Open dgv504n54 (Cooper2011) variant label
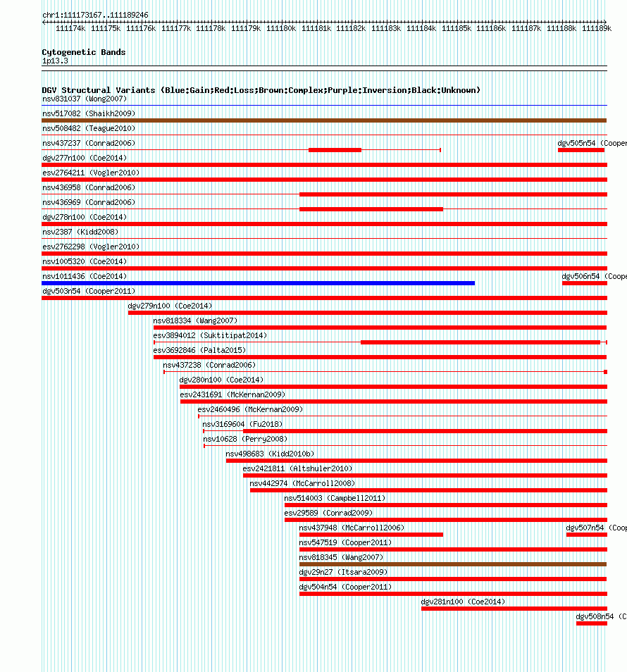 (345, 587)
